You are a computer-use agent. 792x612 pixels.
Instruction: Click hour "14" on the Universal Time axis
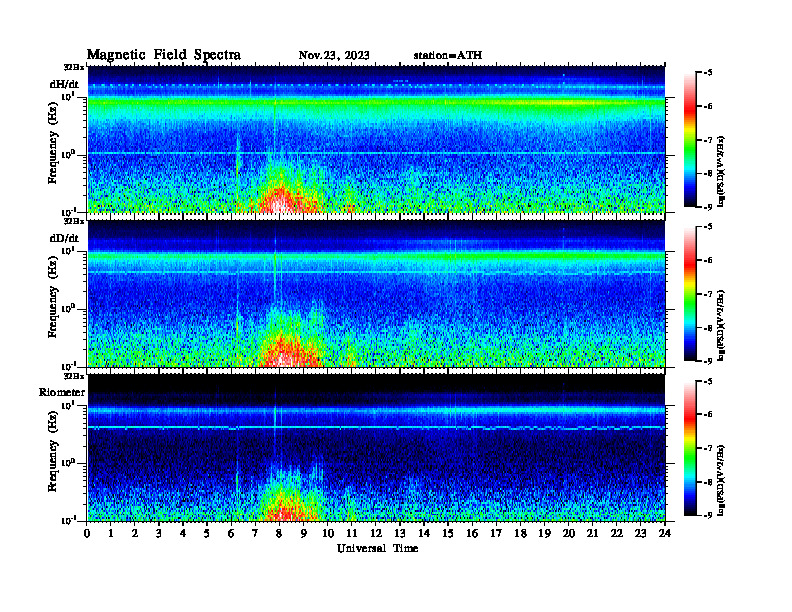tap(424, 533)
